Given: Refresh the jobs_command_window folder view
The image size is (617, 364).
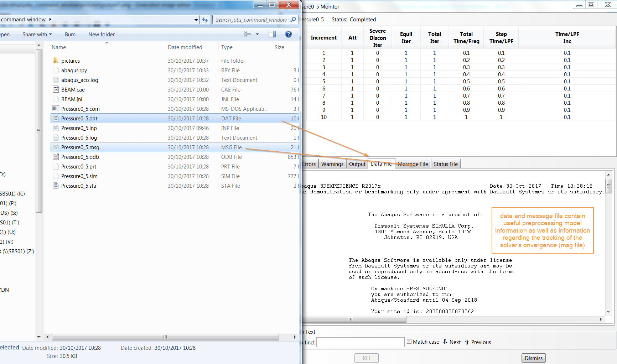Looking at the screenshot, I should [x=205, y=20].
